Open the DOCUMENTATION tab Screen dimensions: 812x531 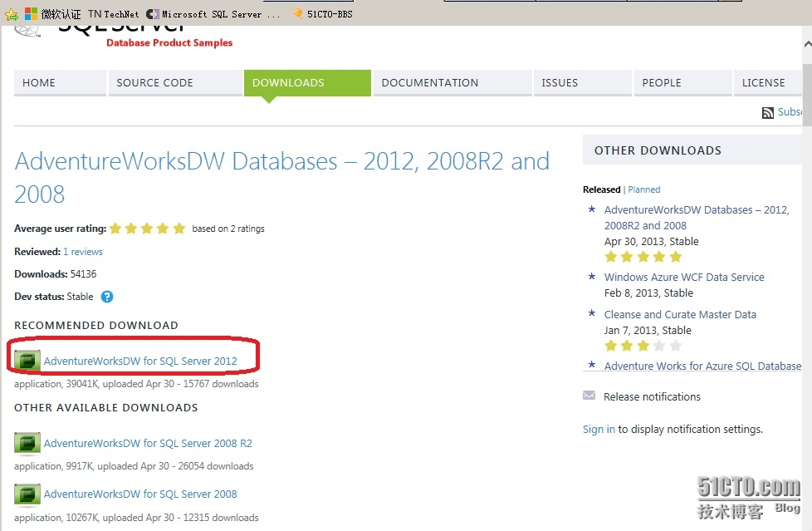coord(452,83)
